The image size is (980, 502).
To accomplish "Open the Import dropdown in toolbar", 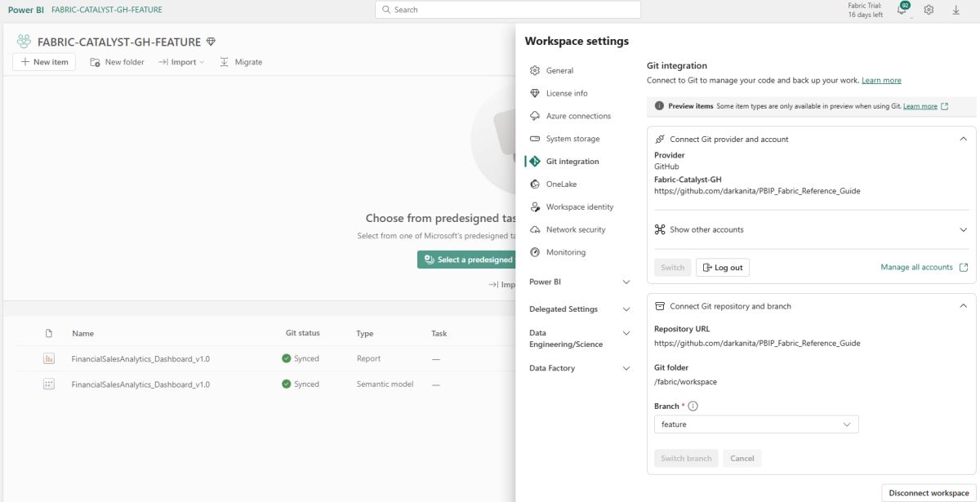I will [181, 62].
